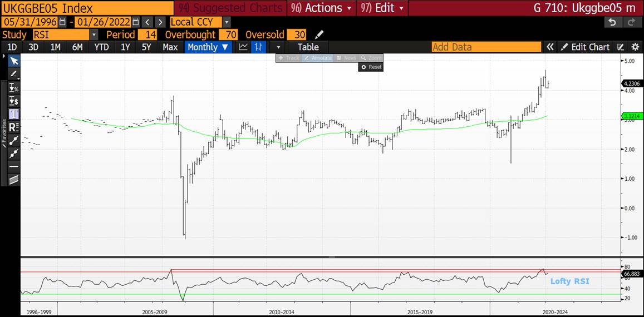Choose the dollar change measure tool
Screen dimensions: 644x317
[x=14, y=101]
